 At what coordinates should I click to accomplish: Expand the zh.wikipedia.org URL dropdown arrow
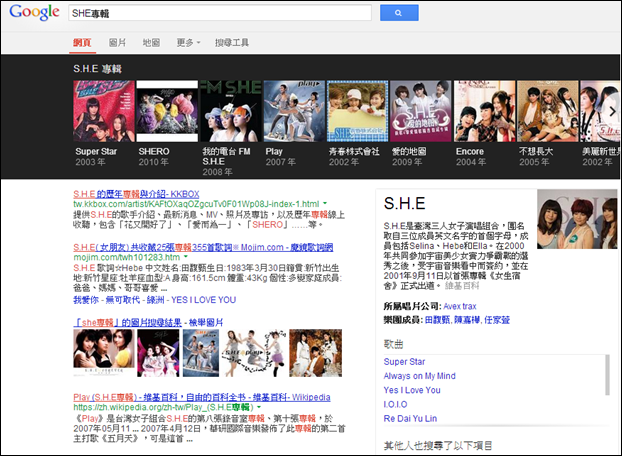pos(259,407)
